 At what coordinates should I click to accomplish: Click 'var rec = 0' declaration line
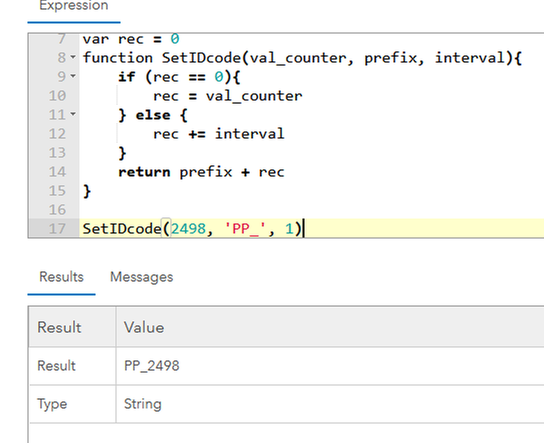coord(131,39)
